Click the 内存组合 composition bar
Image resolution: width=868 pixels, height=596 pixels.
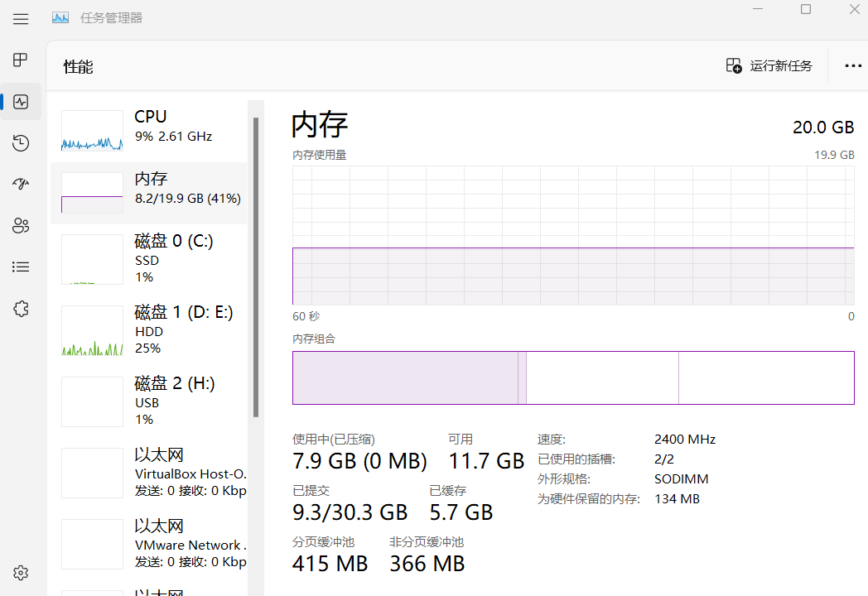pyautogui.click(x=573, y=378)
